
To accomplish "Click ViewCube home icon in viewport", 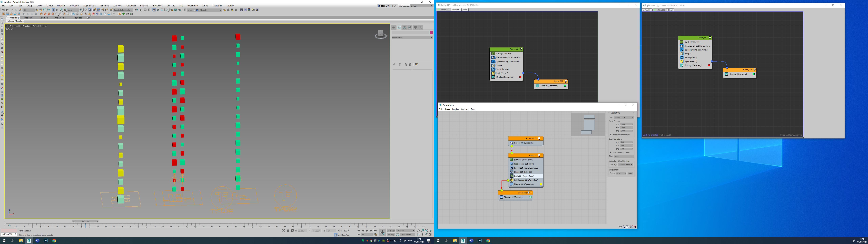I will click(x=381, y=33).
